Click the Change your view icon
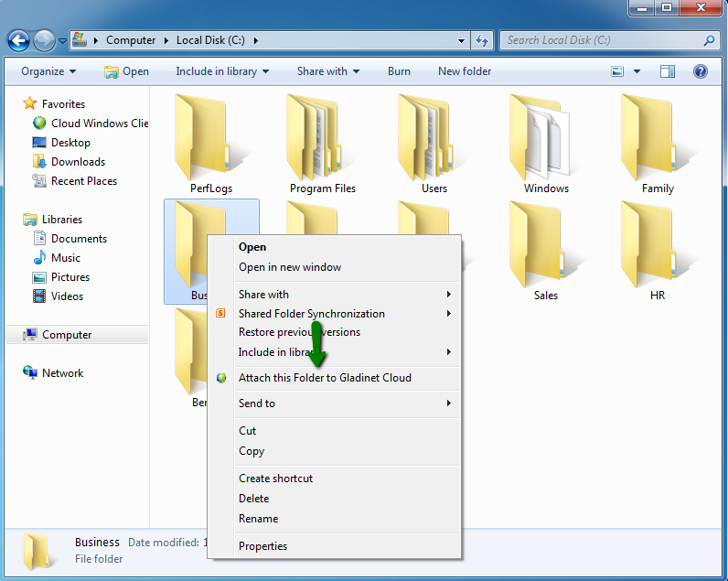Image resolution: width=728 pixels, height=581 pixels. click(617, 71)
